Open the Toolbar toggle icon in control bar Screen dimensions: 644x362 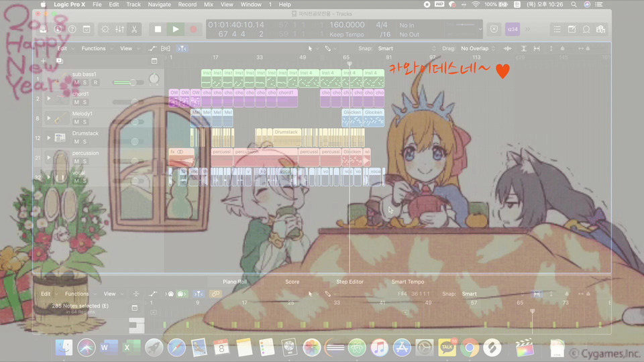pyautogui.click(x=87, y=29)
